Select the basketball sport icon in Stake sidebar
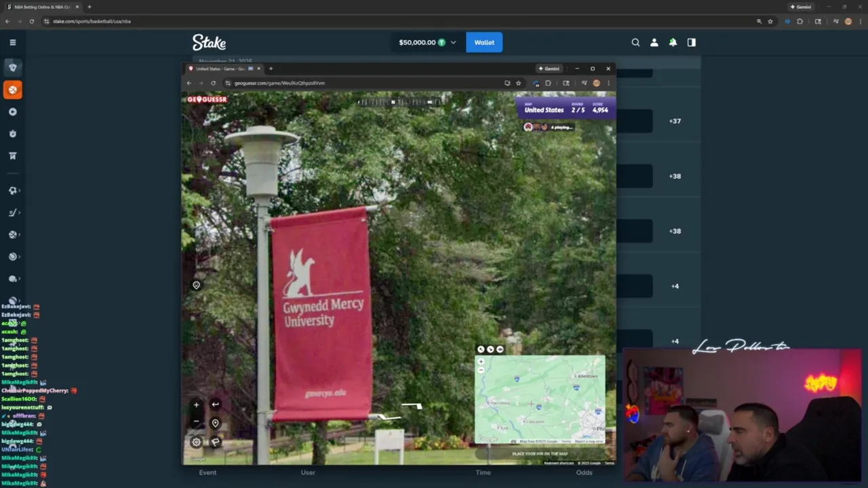Screen dimensions: 868x488 pos(12,89)
